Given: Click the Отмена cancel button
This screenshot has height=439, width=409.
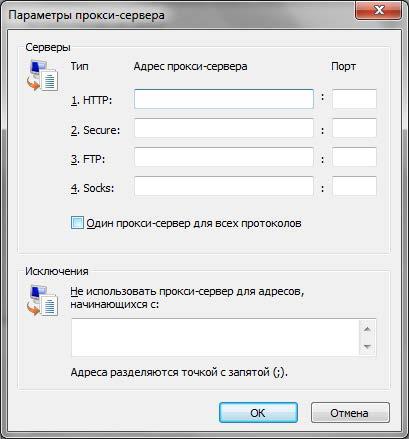Looking at the screenshot, I should coord(350,413).
